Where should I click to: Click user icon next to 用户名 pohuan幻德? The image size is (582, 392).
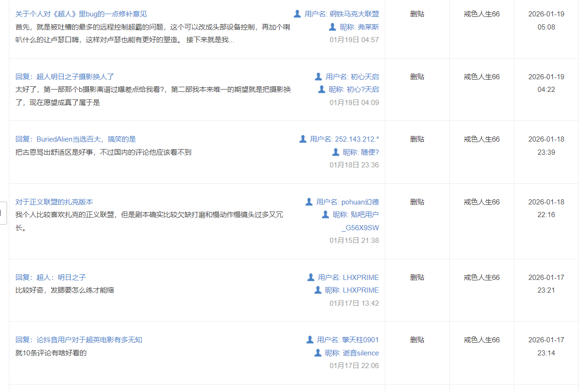309,202
